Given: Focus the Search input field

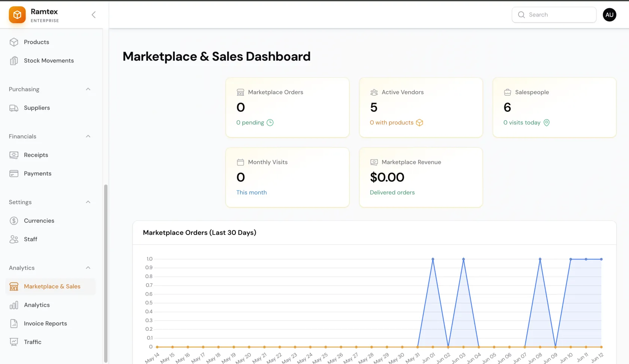Looking at the screenshot, I should [554, 15].
